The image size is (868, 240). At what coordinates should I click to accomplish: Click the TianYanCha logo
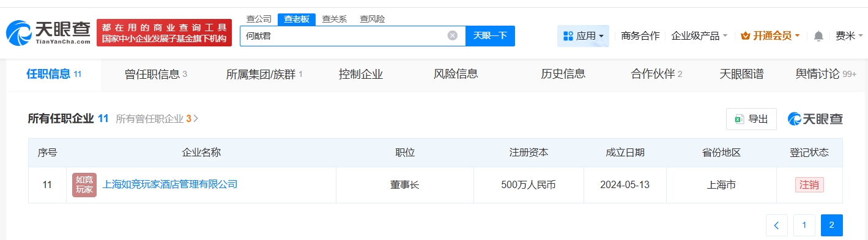point(49,32)
